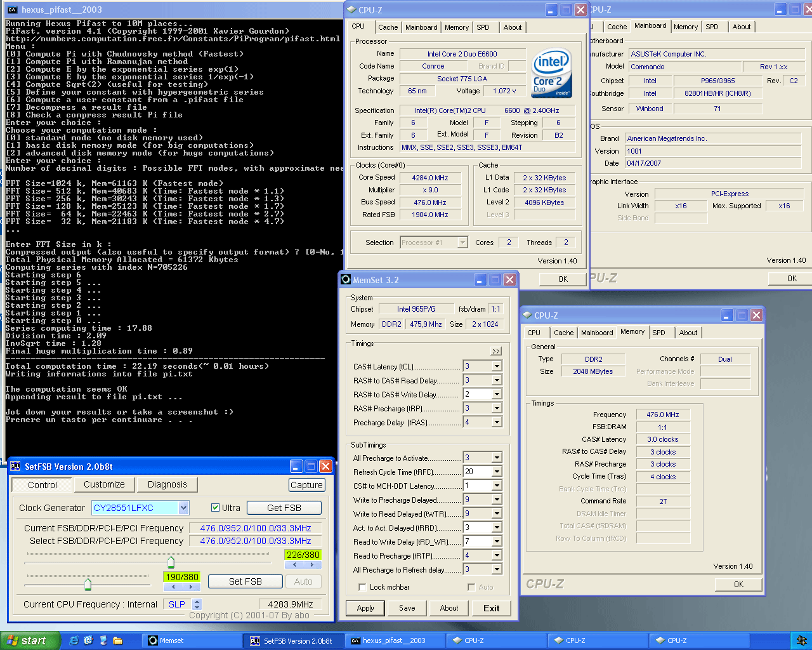This screenshot has width=812, height=650.
Task: Click the Set FSB button
Action: point(246,581)
